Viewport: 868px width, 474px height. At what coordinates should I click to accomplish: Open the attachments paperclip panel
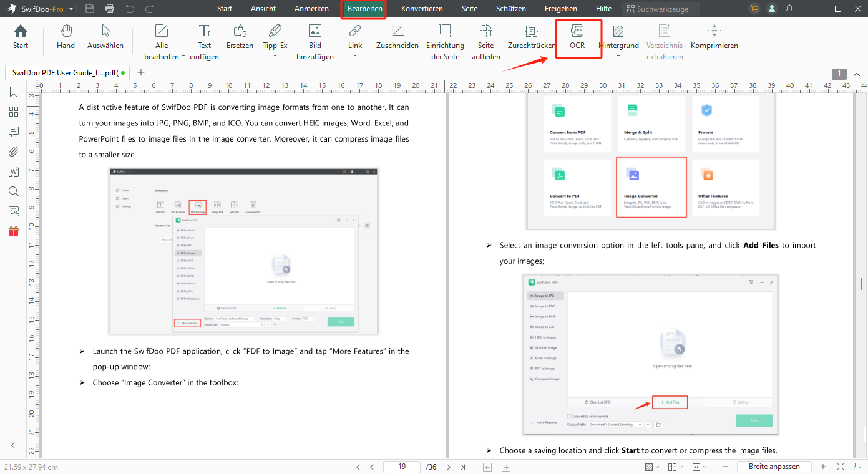(x=14, y=152)
